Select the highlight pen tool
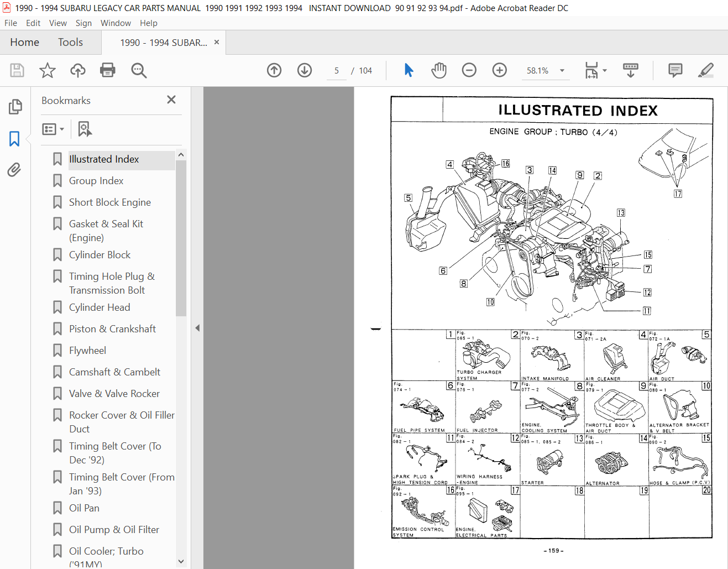This screenshot has width=728, height=569. tap(706, 70)
